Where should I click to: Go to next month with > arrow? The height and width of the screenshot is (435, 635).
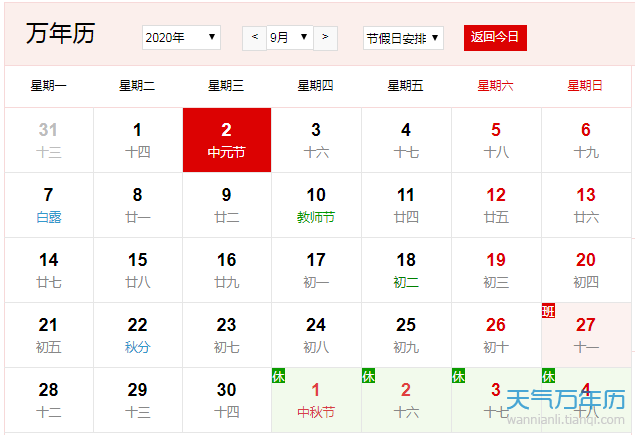coord(325,38)
